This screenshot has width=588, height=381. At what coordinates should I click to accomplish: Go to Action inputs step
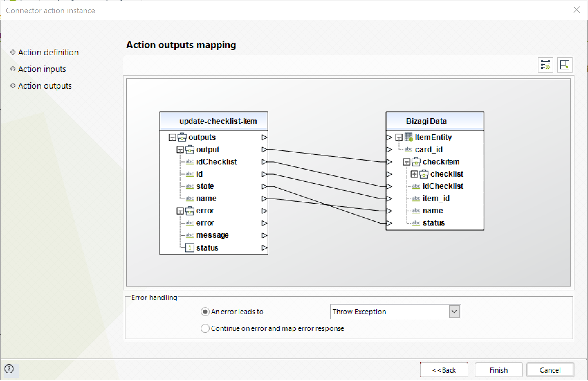coord(42,69)
